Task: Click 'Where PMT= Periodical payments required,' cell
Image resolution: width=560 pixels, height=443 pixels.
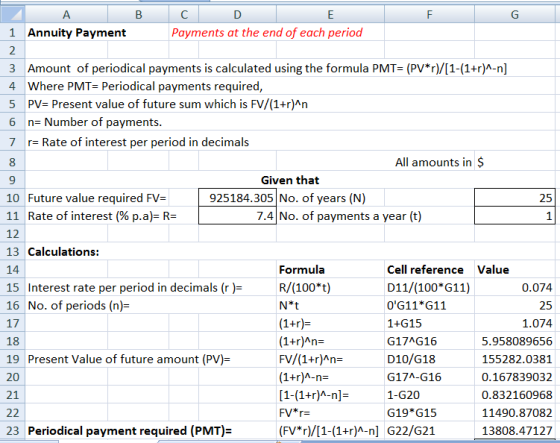Action: pos(145,86)
